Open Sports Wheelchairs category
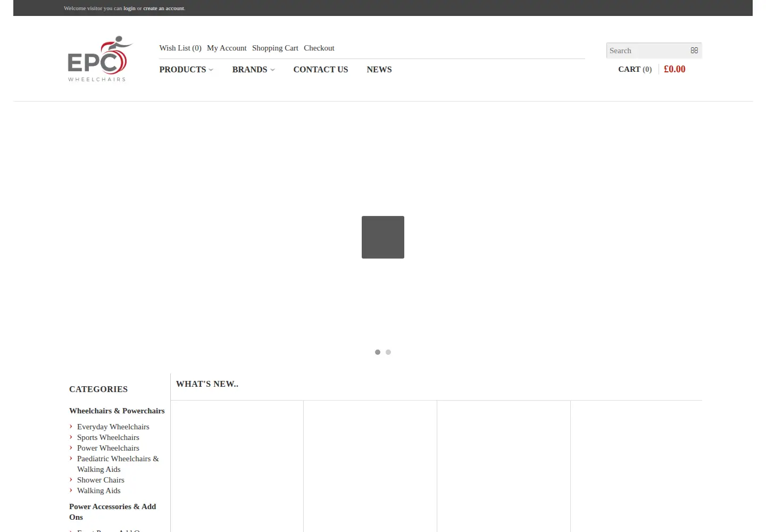Screen dimensions: 766x532 pos(108,437)
